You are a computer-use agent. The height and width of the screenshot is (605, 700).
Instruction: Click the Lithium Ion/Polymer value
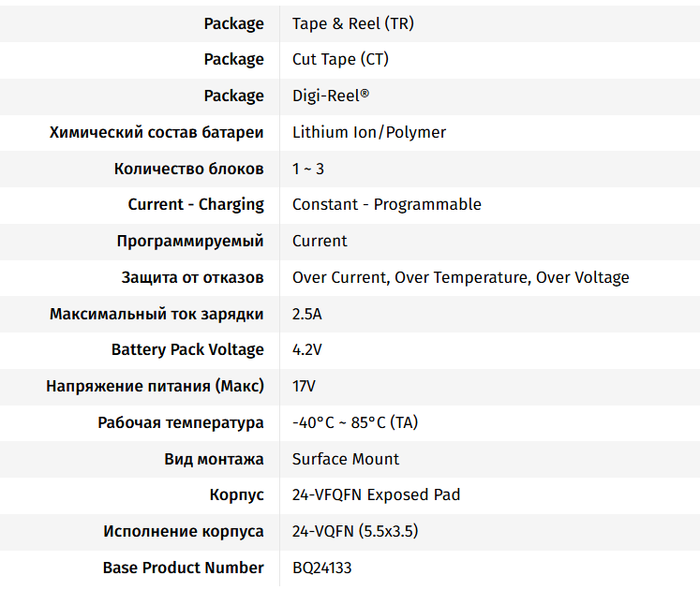[368, 132]
